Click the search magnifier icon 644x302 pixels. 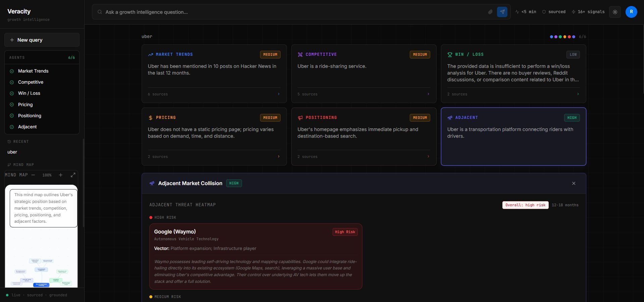100,12
